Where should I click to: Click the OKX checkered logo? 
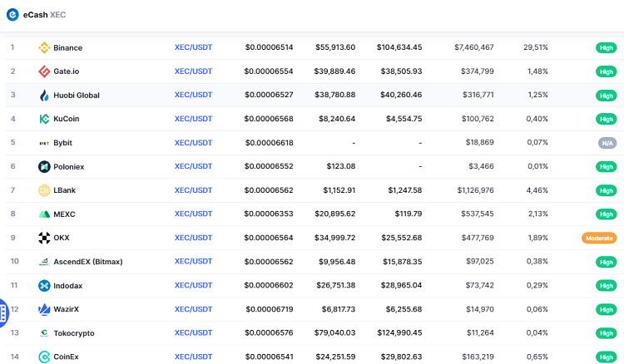pyautogui.click(x=44, y=239)
